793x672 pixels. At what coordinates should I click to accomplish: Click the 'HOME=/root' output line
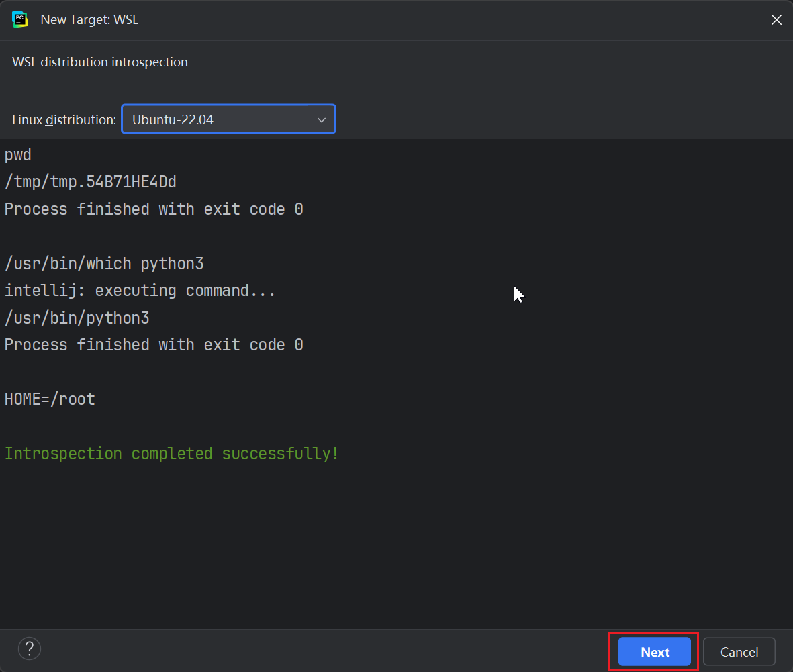click(50, 399)
